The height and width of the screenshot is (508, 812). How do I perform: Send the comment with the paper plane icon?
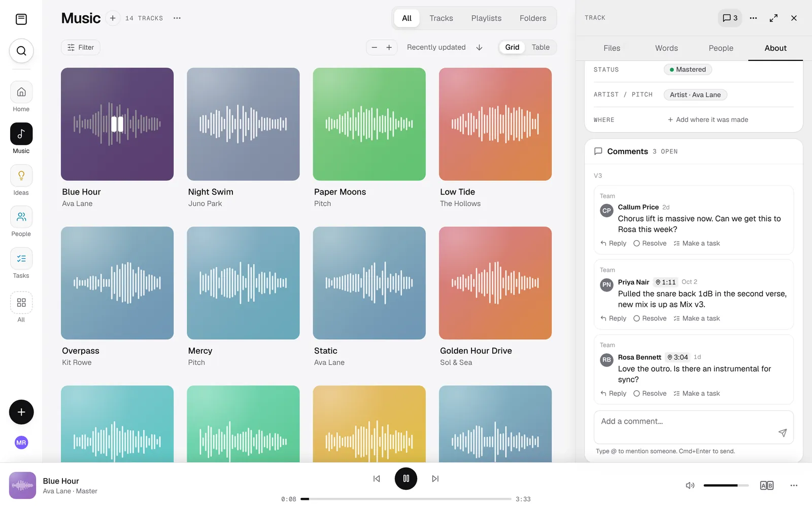[783, 433]
